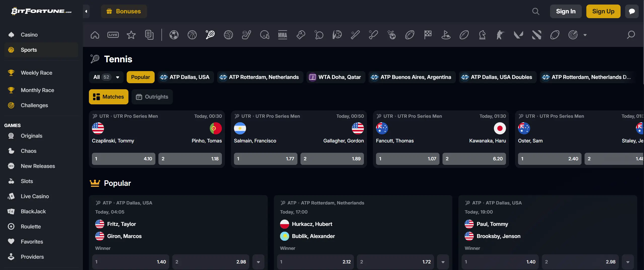
Task: Expand more markets for Fritz vs Giron
Action: pyautogui.click(x=258, y=262)
